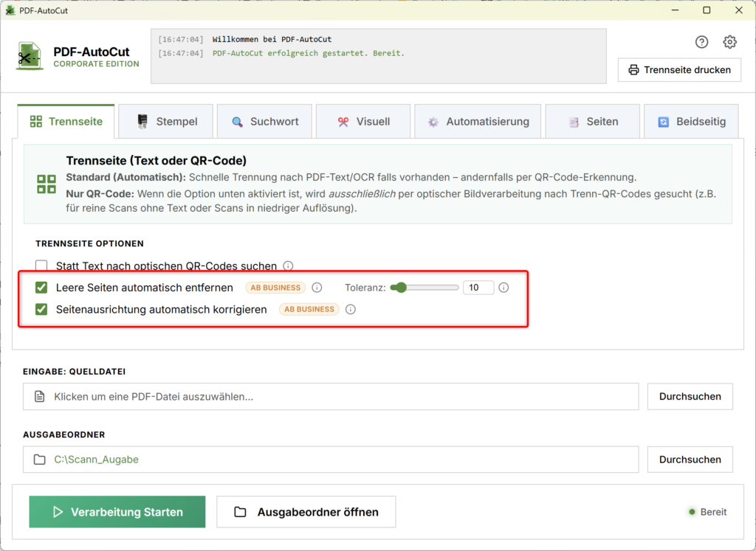Click info icon next to Toleranz value field

coord(504,288)
